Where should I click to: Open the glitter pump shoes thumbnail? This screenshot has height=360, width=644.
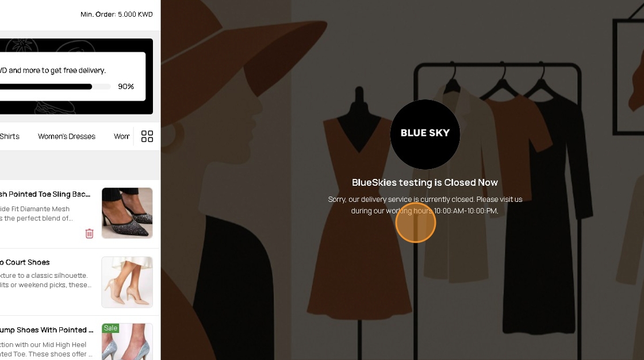[127, 342]
